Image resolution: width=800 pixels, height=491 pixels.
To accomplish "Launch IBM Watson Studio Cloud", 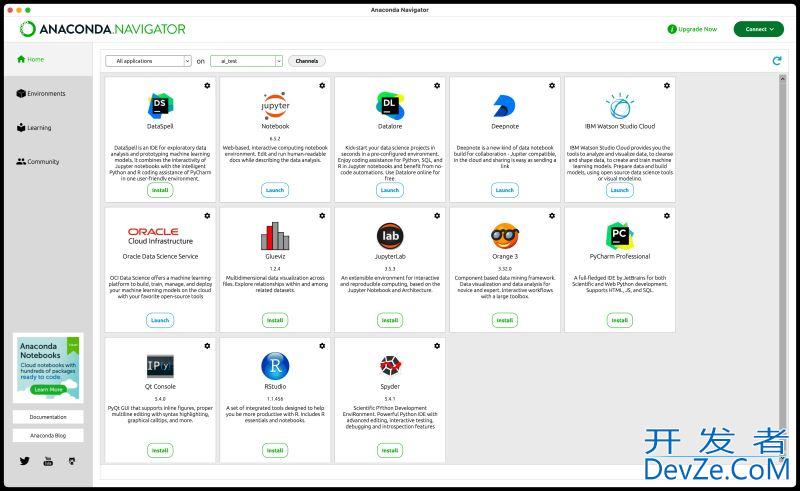I will (x=619, y=190).
